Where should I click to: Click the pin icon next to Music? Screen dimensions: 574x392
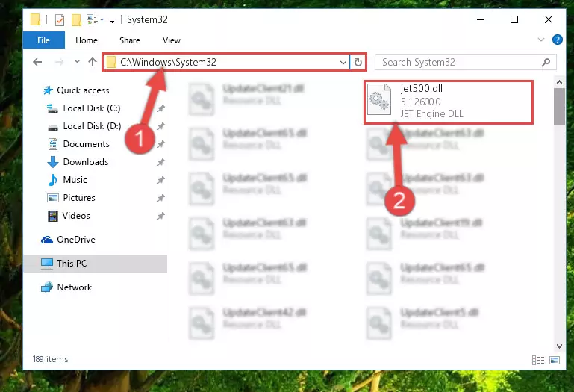(x=160, y=180)
